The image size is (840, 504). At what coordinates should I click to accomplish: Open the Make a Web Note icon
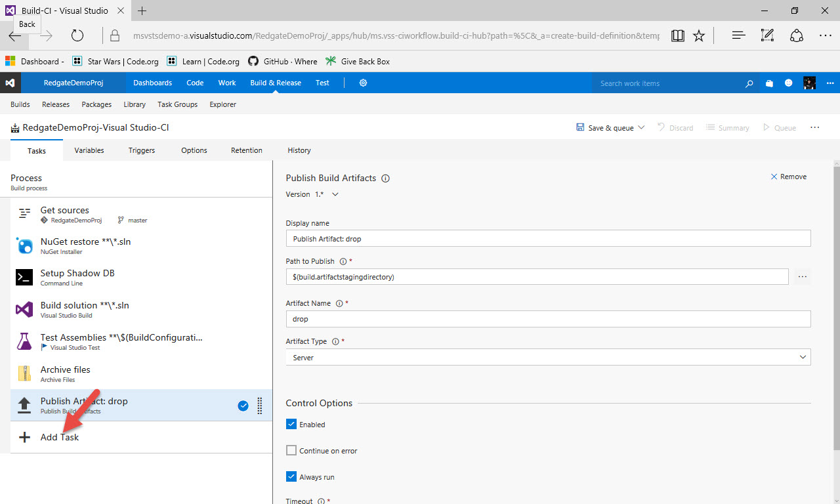point(767,36)
